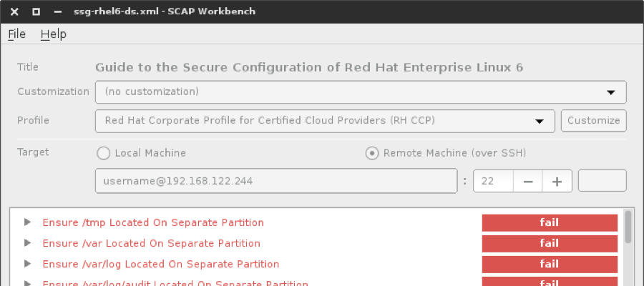
Task: Expand the Ensure /var Located On Separate Partition rule
Action: click(27, 243)
